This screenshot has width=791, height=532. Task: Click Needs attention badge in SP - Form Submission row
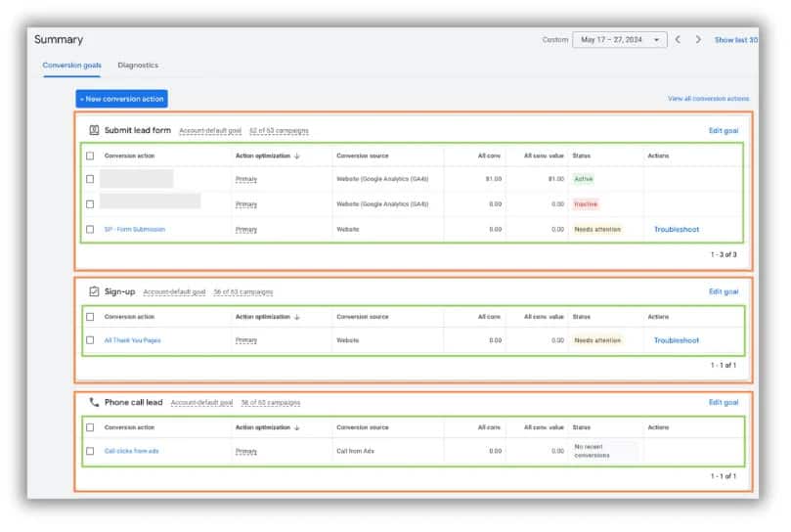597,230
